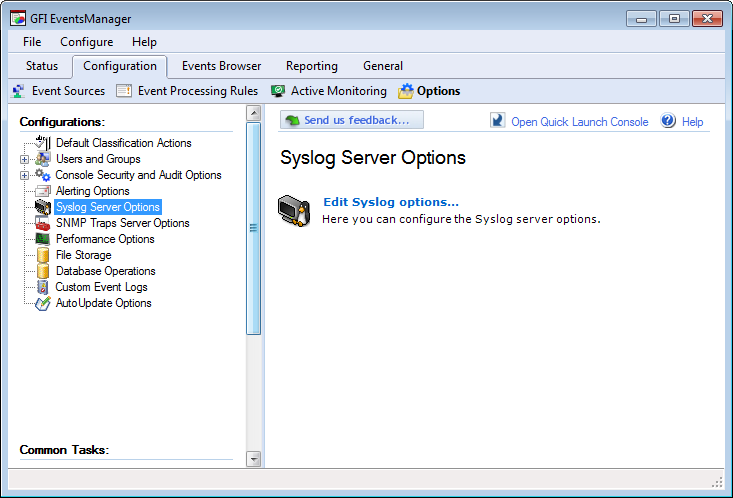The image size is (733, 498).
Task: Close the GFI EventsManager window
Action: point(707,19)
